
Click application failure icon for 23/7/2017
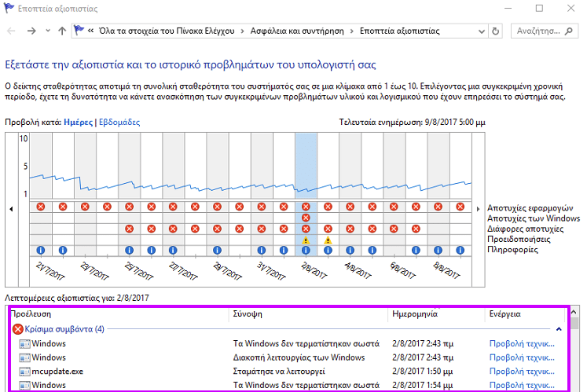(x=85, y=207)
